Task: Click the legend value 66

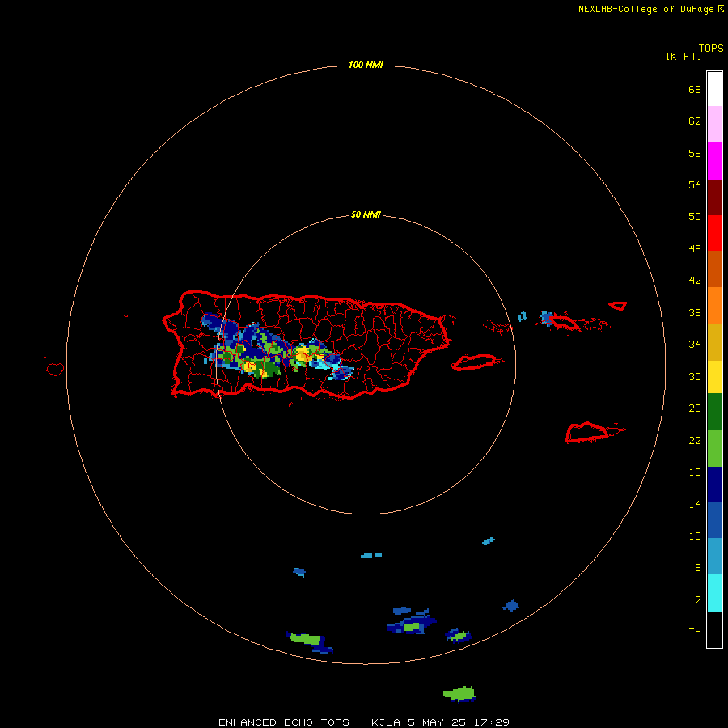Action: tap(695, 89)
